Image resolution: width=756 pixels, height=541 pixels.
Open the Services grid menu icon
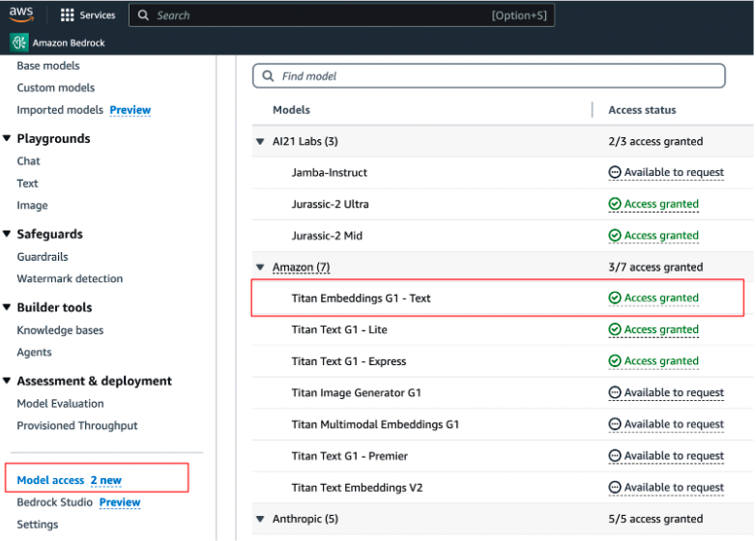[x=67, y=15]
